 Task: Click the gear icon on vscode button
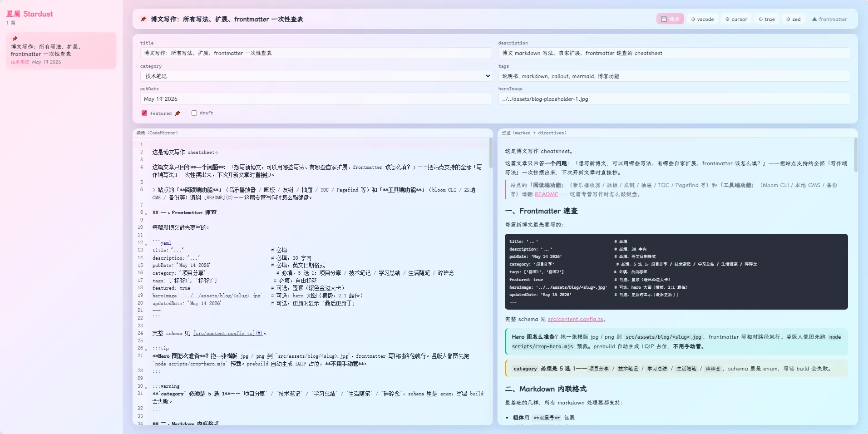(693, 19)
